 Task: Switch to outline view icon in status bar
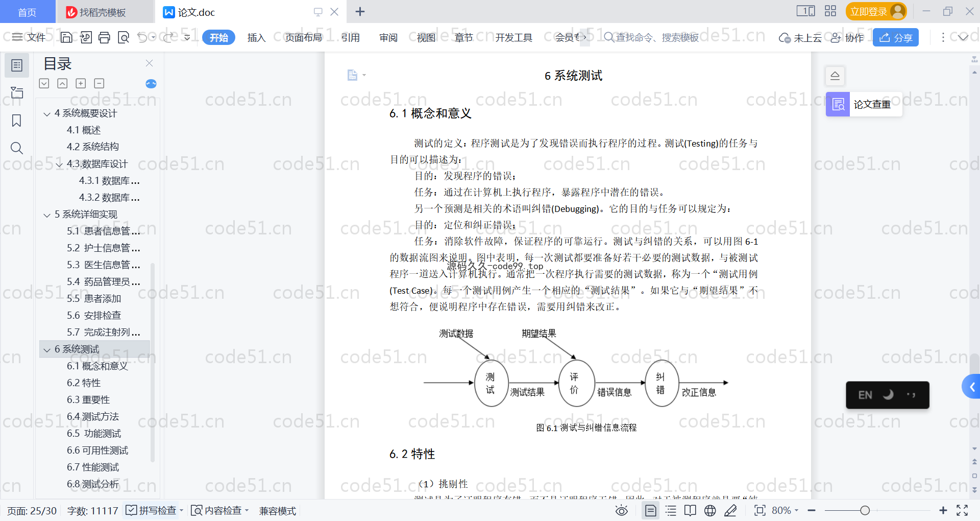(671, 510)
